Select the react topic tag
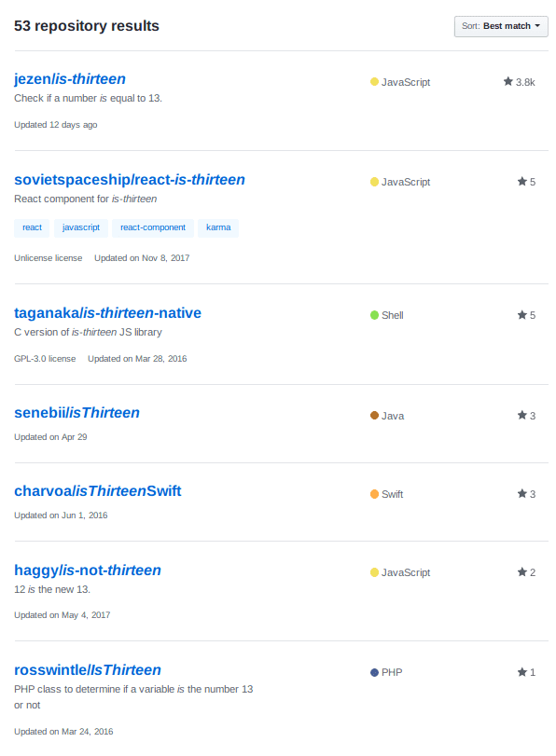This screenshot has width=556, height=756. pyautogui.click(x=32, y=227)
